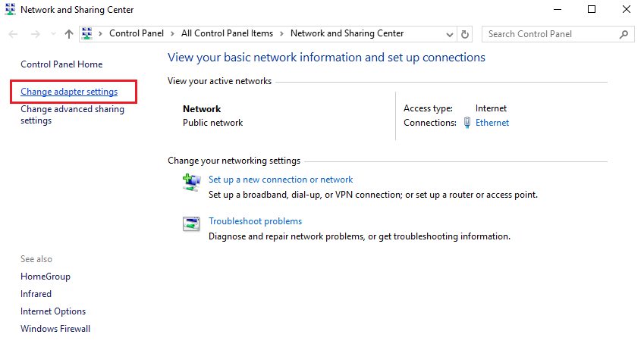Expand the chevron after Control Panel breadcrumb
The image size is (644, 347).
pyautogui.click(x=174, y=34)
